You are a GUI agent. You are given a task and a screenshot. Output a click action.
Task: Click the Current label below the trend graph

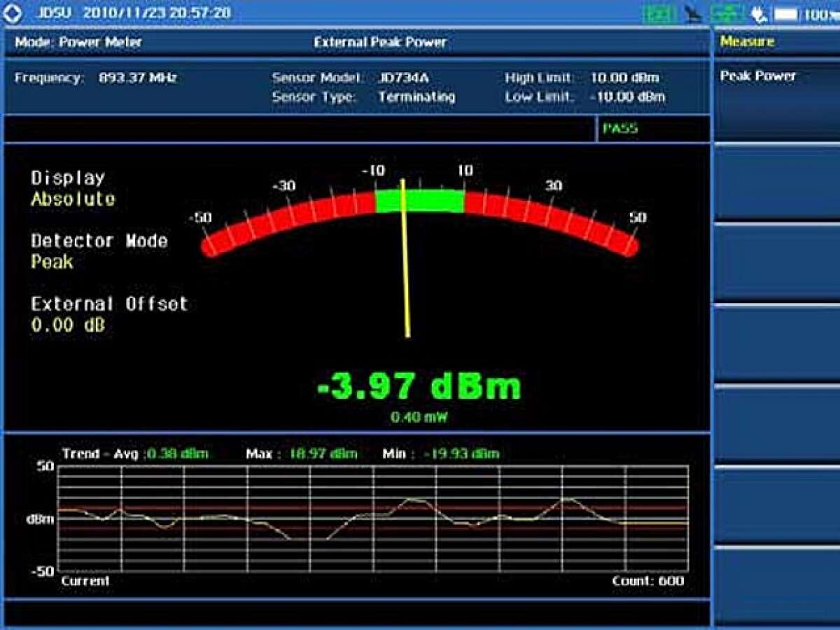pos(85,581)
